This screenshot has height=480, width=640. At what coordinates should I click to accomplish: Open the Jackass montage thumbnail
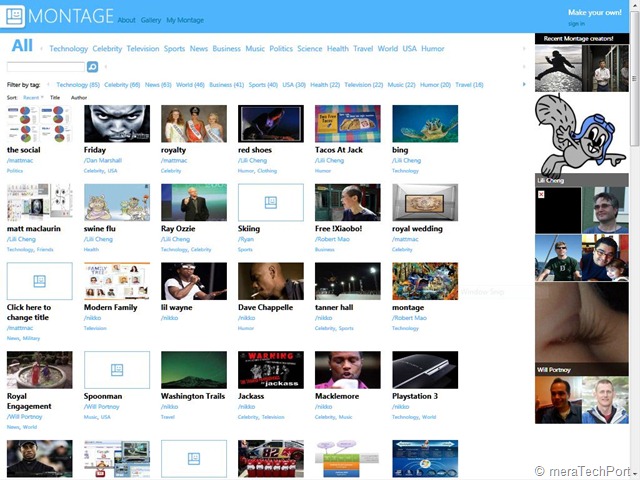(271, 370)
